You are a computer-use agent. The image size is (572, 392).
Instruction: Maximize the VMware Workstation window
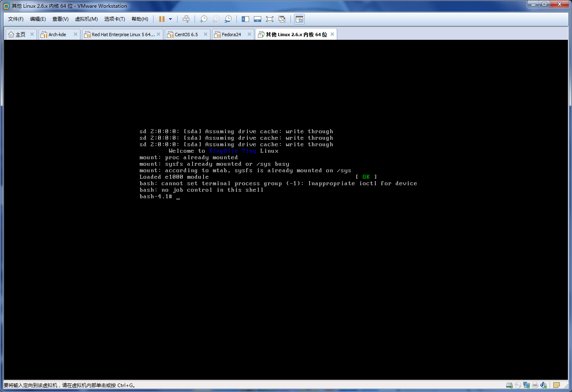coord(544,4)
